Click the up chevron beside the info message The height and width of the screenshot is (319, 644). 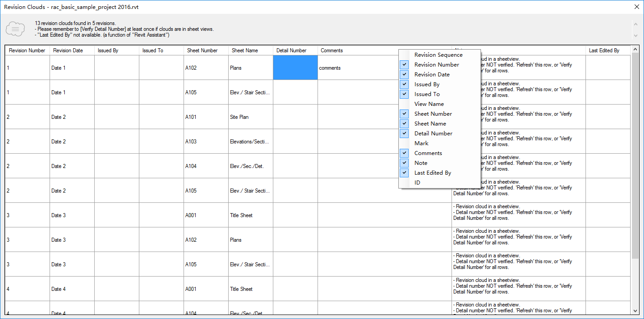[636, 25]
